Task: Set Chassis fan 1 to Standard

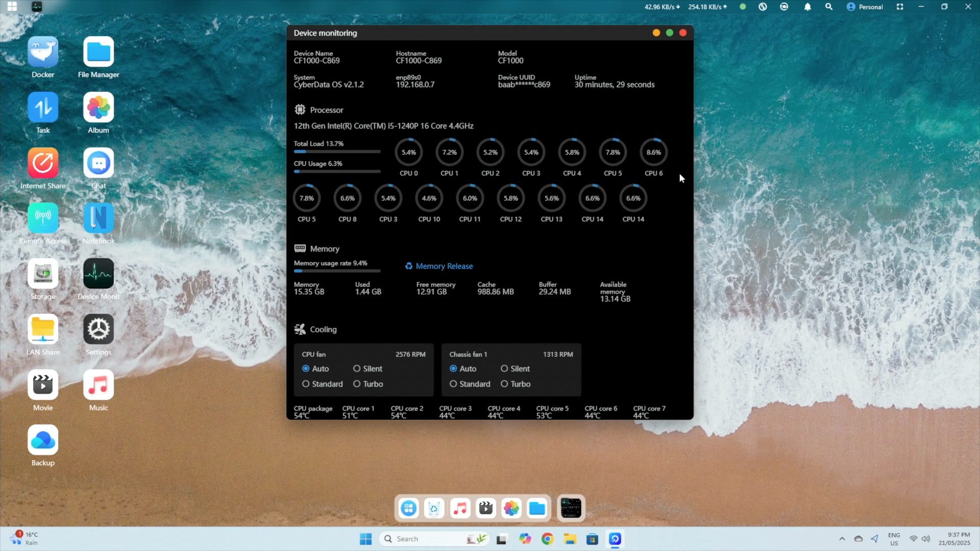Action: pos(453,384)
